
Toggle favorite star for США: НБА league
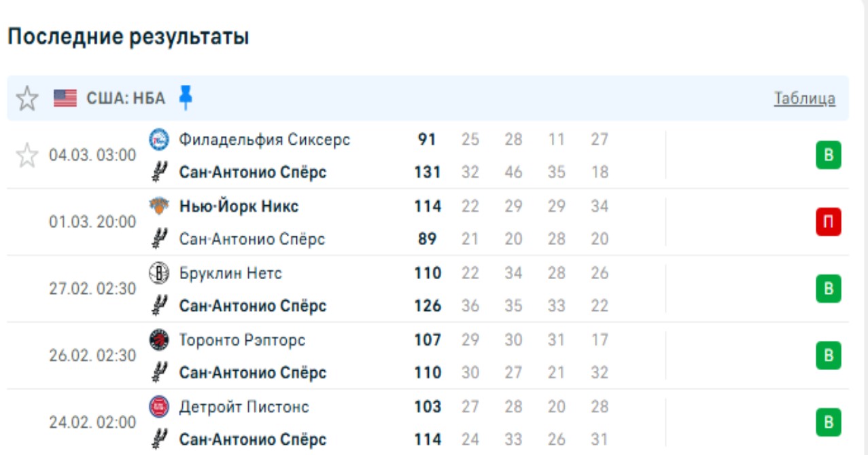pos(27,98)
